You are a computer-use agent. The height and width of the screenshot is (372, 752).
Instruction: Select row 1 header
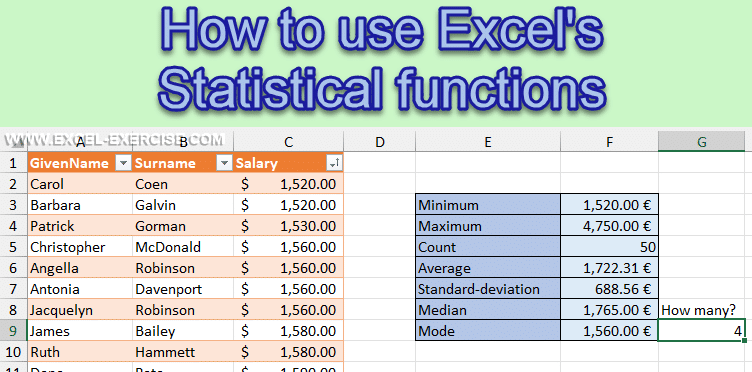click(x=13, y=163)
